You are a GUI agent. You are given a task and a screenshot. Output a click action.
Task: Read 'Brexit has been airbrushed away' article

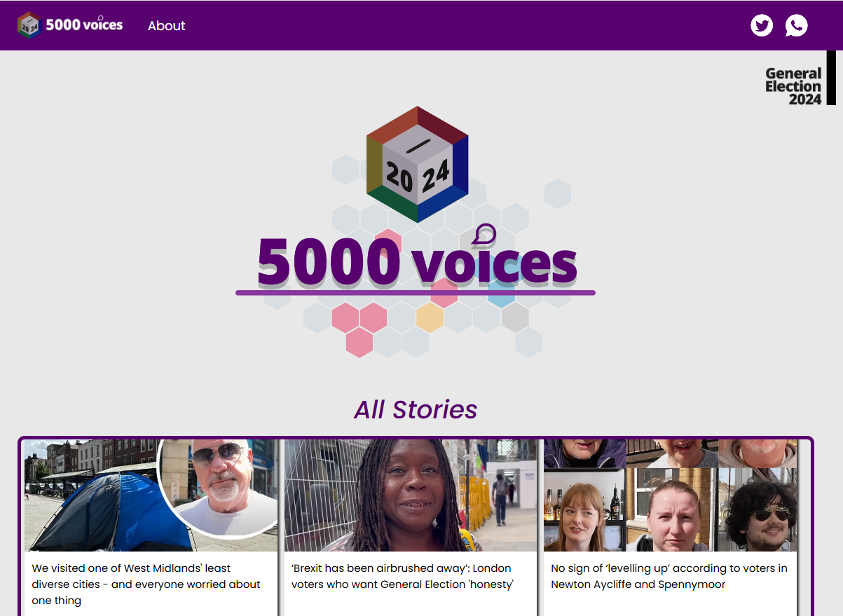pyautogui.click(x=403, y=576)
